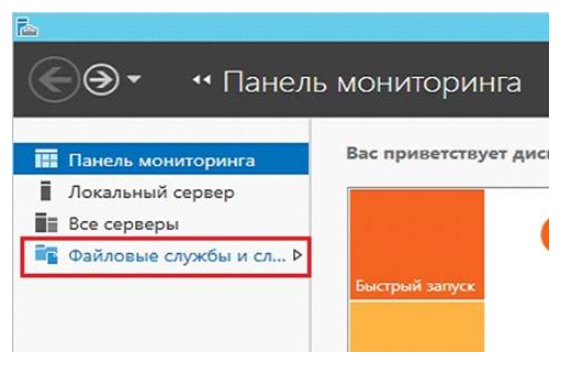Go back with the left arrow button
Viewport: 578px width, 366px height.
54,79
